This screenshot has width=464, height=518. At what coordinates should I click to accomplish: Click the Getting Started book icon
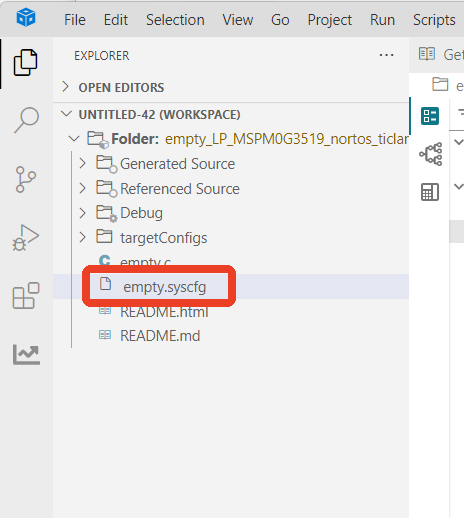(x=427, y=54)
